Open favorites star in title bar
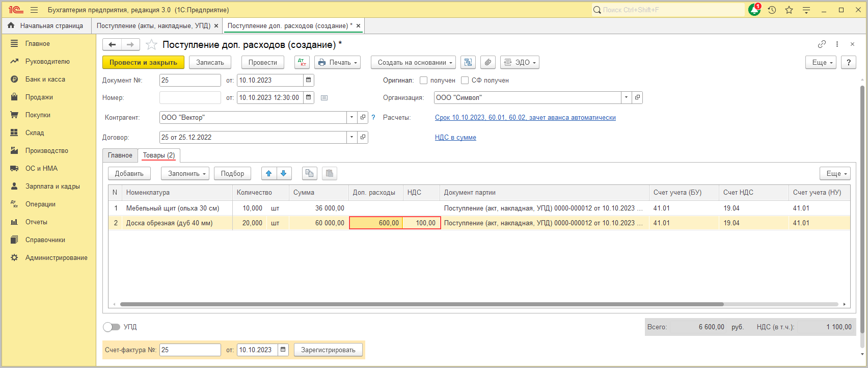This screenshot has width=868, height=368. coord(789,10)
